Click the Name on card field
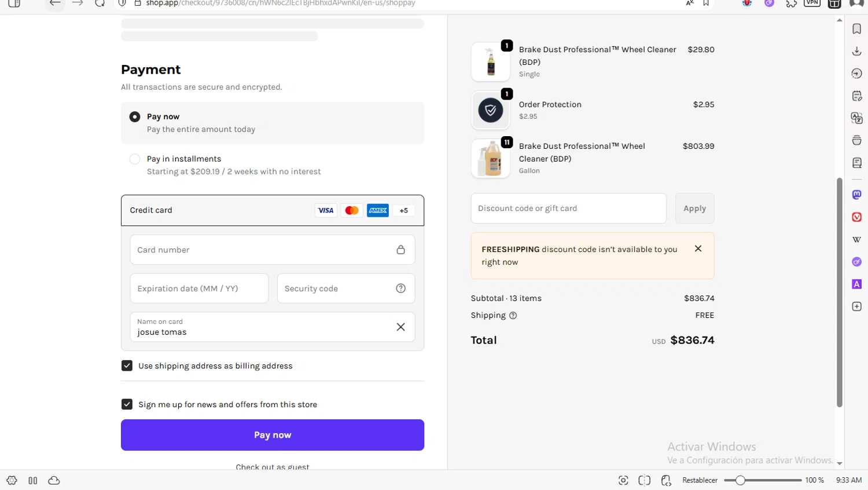868x490 pixels. pyautogui.click(x=273, y=327)
